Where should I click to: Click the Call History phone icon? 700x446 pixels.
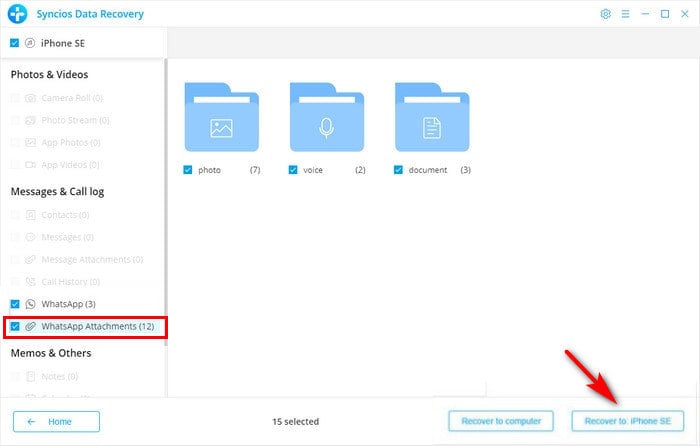(30, 282)
